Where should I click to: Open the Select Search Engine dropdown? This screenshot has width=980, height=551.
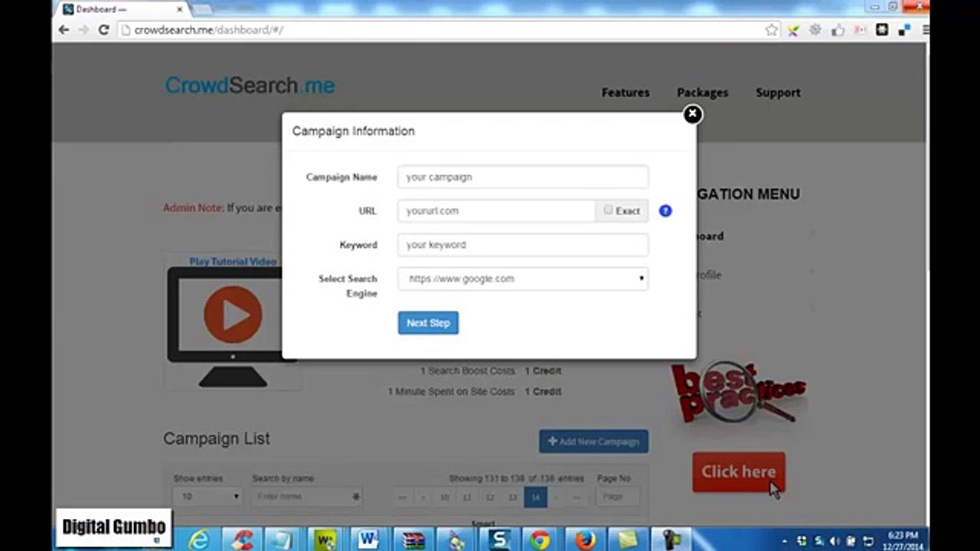523,279
